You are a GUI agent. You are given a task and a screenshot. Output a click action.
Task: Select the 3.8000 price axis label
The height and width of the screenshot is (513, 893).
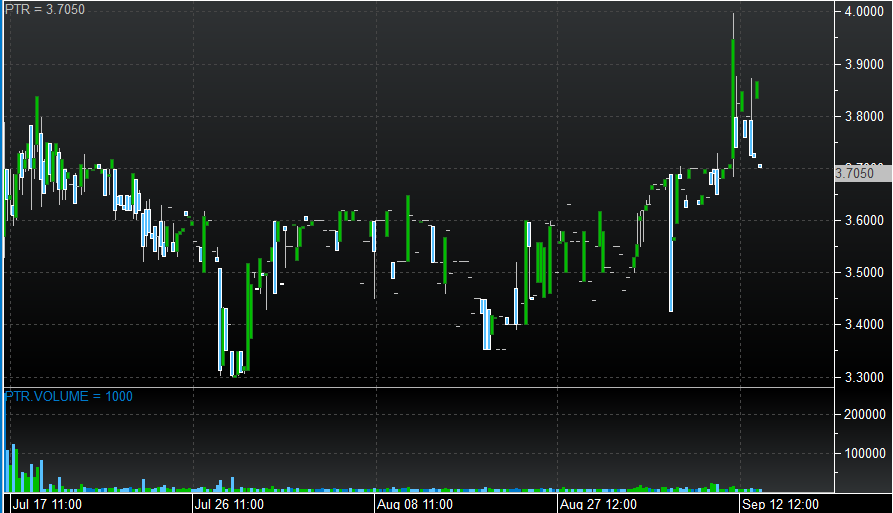864,116
